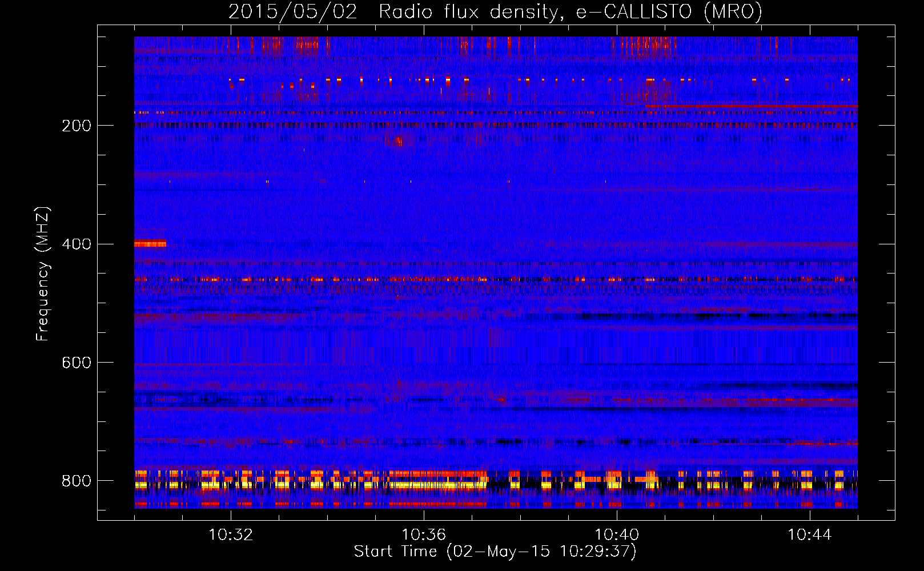The image size is (924, 571).
Task: Click the 10:44 time tick label
Action: click(x=810, y=535)
